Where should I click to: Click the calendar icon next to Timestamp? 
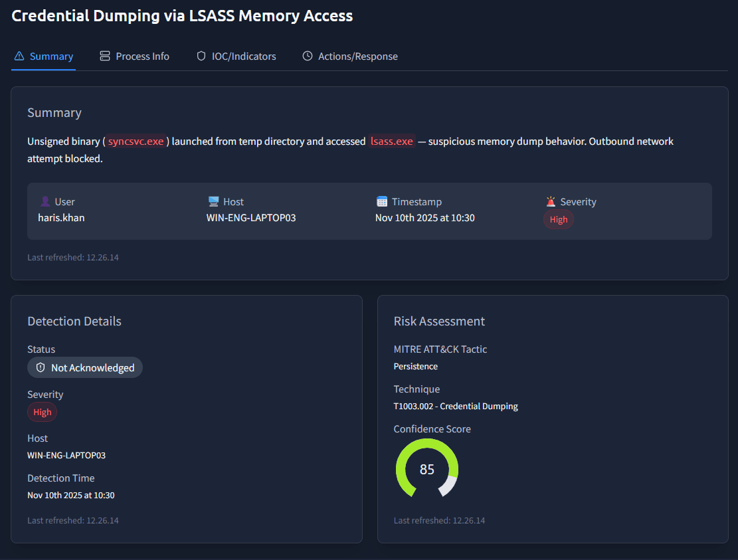[382, 201]
